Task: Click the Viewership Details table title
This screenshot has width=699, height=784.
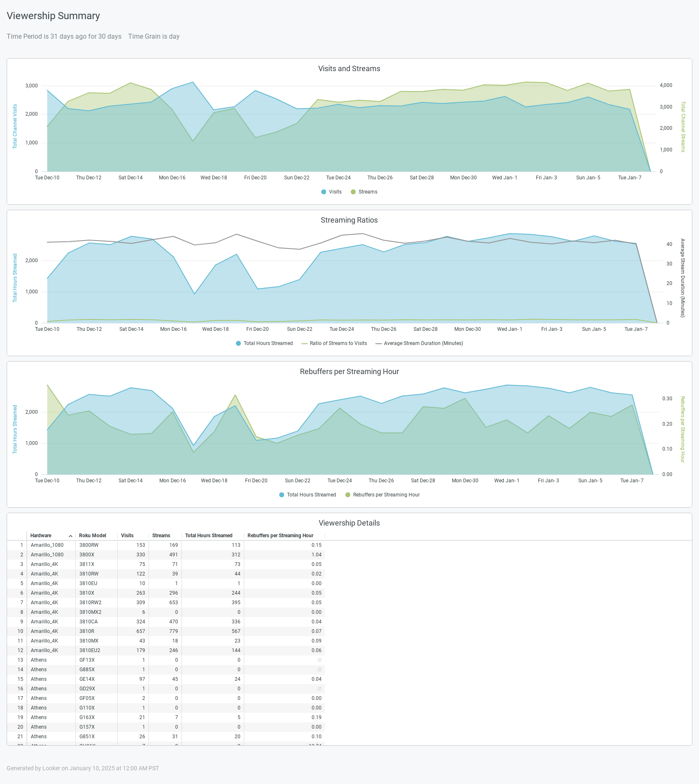Action: pyautogui.click(x=349, y=523)
